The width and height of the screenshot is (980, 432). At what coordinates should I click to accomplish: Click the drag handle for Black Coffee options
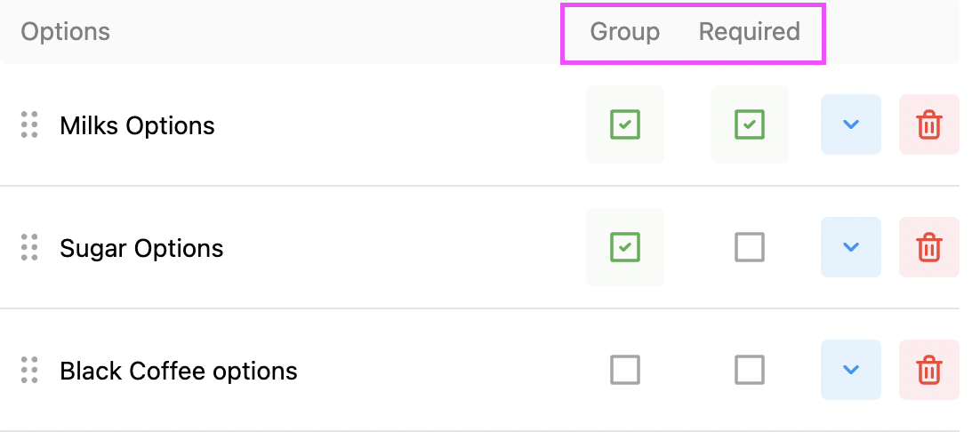pos(29,370)
